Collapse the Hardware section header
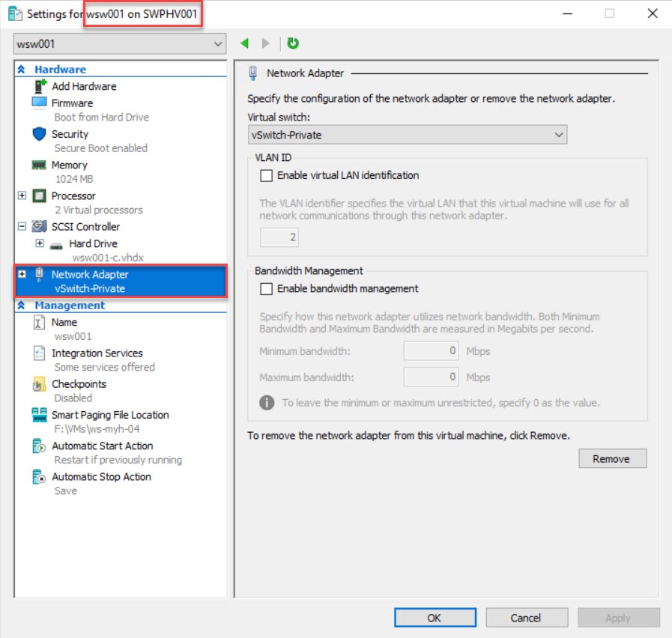The image size is (672, 638). 22,70
